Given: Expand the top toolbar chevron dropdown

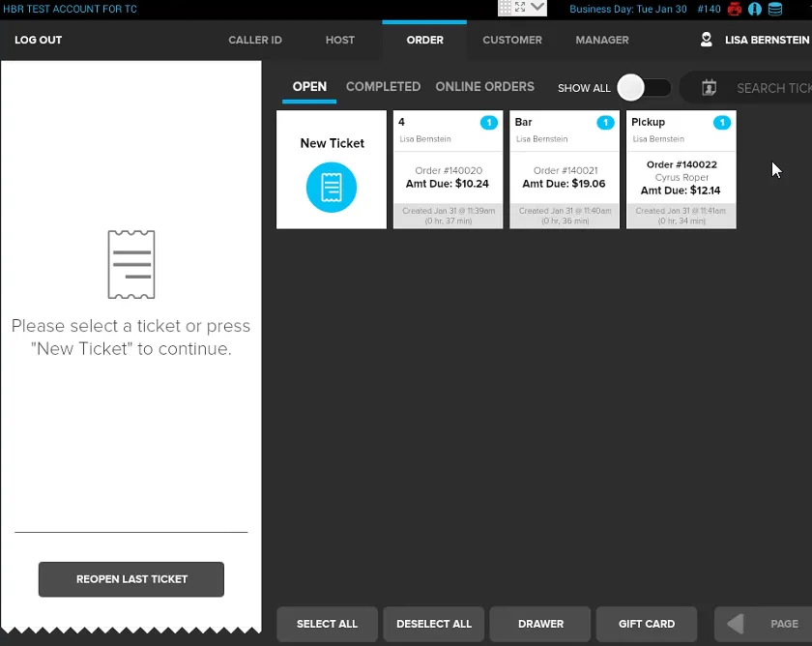Looking at the screenshot, I should tap(537, 7).
